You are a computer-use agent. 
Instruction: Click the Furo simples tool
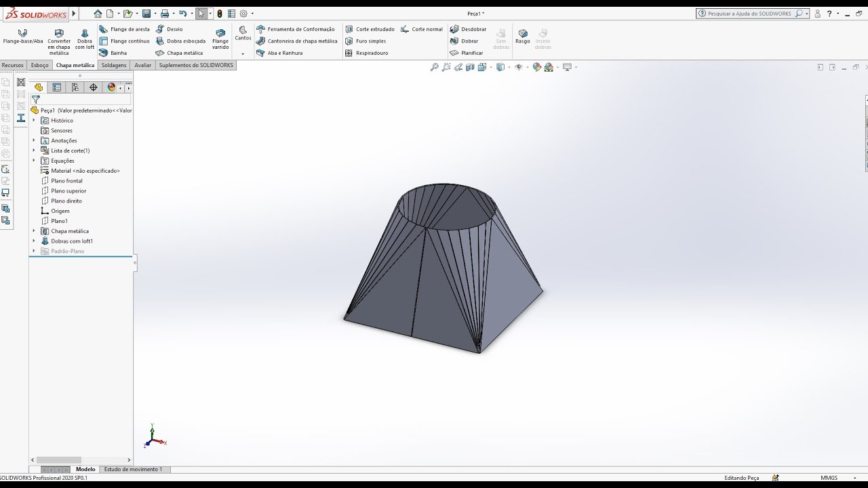[x=366, y=41]
